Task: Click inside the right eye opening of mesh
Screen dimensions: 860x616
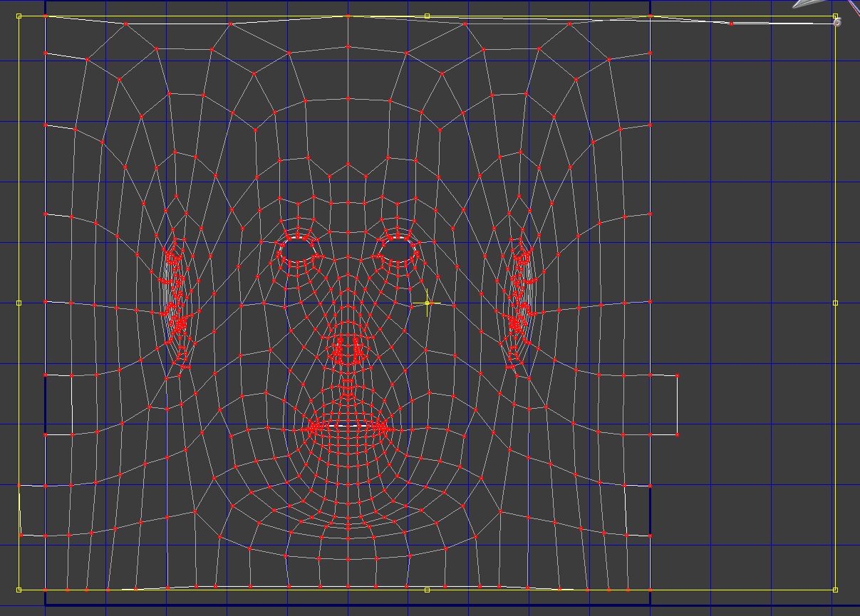Action: [x=398, y=249]
